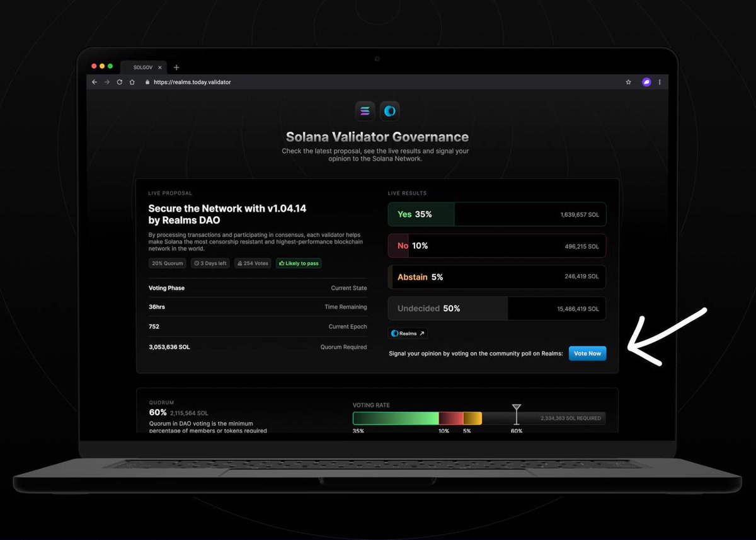Select the Yes 35% result bar

tap(497, 214)
